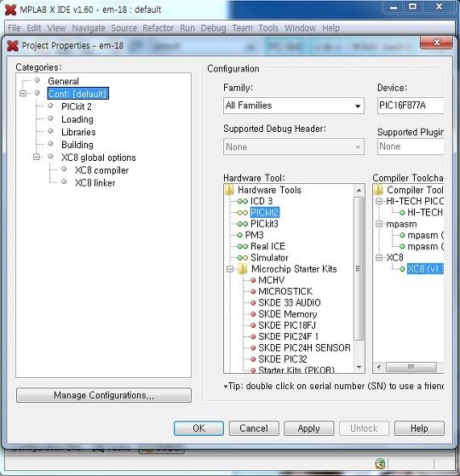This screenshot has height=476, width=460.
Task: Open the Family dropdown
Action: [x=358, y=106]
